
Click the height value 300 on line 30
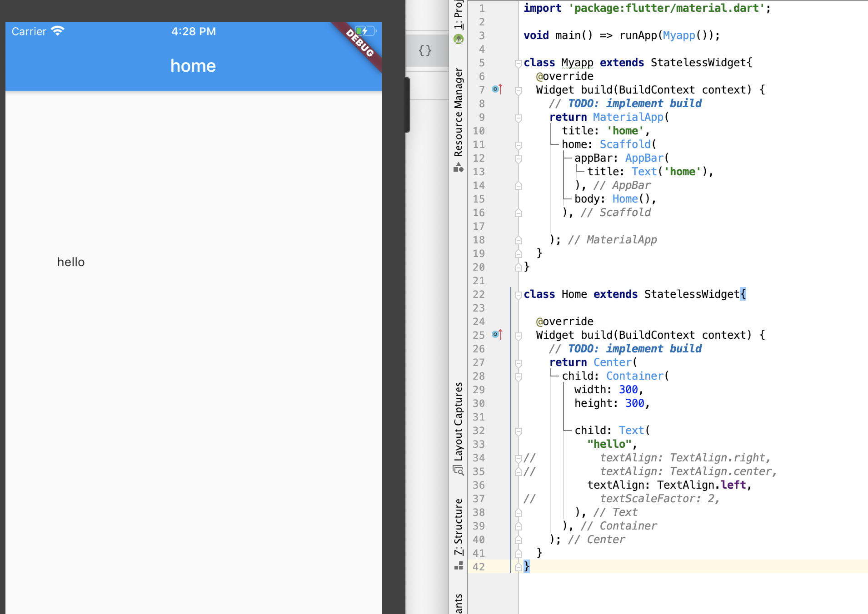point(634,403)
